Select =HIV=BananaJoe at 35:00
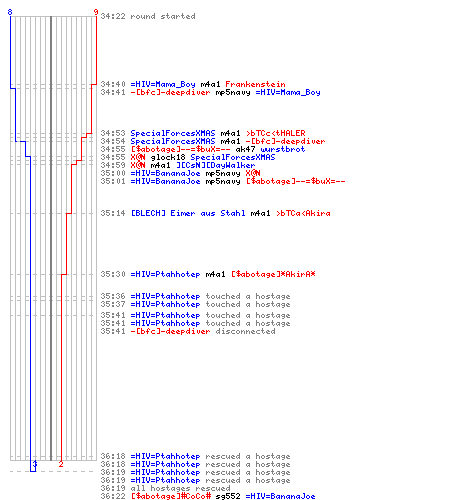The width and height of the screenshot is (450, 500). [x=165, y=173]
